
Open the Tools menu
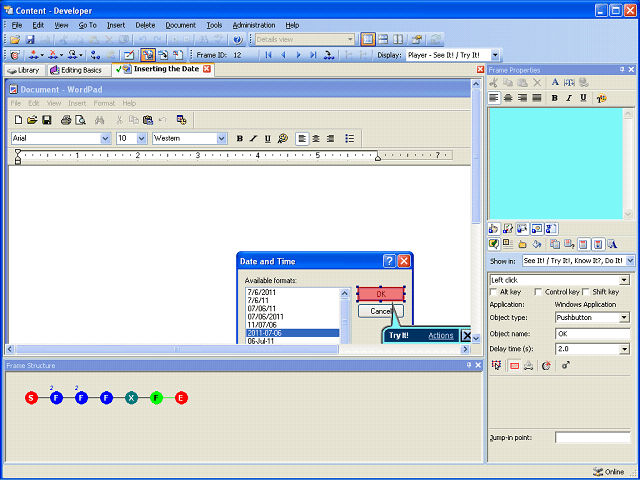214,25
